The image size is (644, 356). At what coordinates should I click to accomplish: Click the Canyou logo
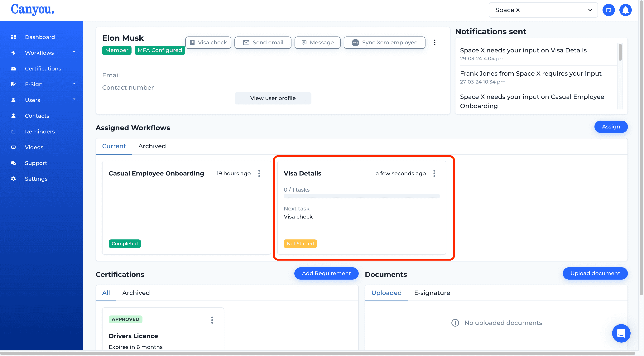pos(32,9)
